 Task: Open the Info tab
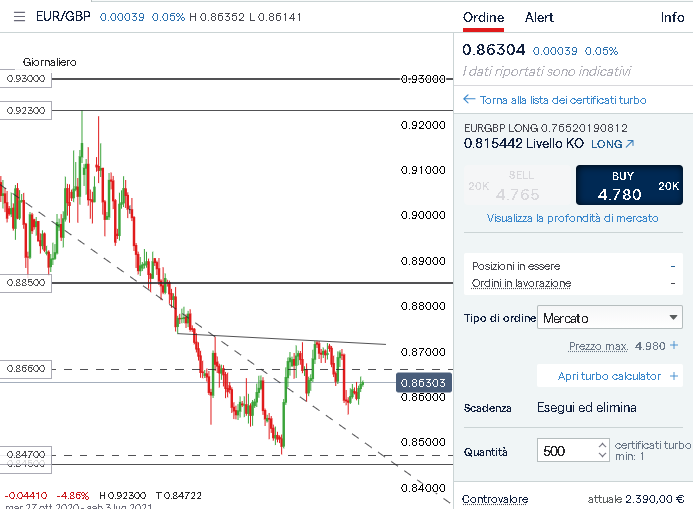pos(672,17)
